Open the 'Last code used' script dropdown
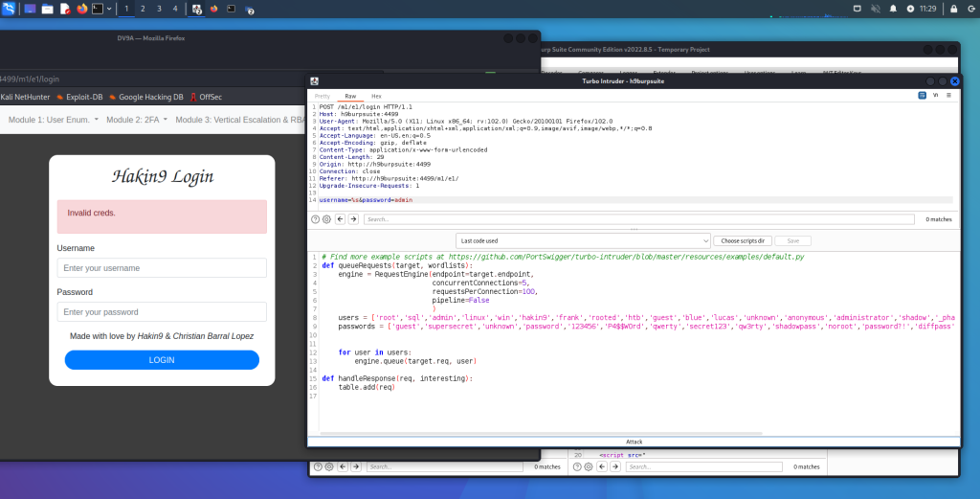 (x=583, y=240)
